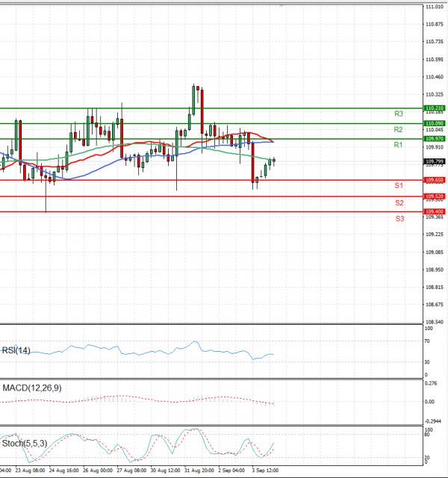Click the 27 Aug 08:00 time label
448x478 pixels.
(x=131, y=471)
